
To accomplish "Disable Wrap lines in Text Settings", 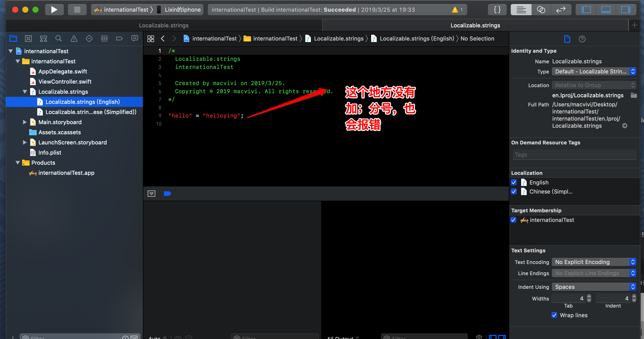I will (x=554, y=315).
